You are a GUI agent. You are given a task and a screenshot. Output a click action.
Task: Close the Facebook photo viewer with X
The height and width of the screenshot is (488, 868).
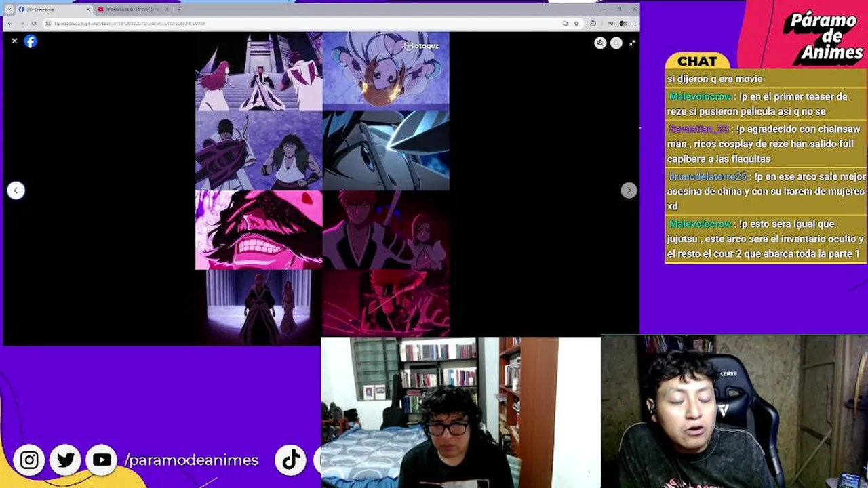(x=14, y=41)
